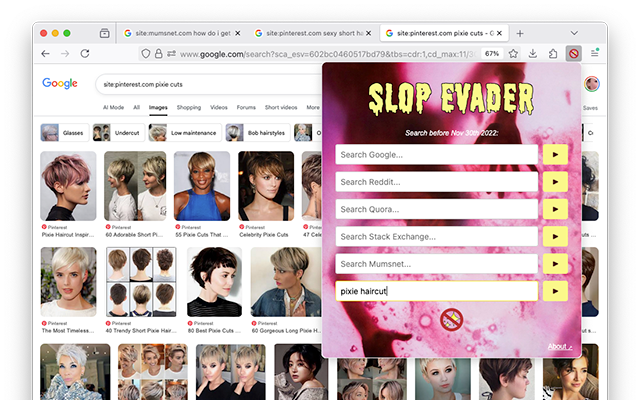Open the 80 Best Pixie Cuts image
This screenshot has height=400, width=640.
pos(215,282)
